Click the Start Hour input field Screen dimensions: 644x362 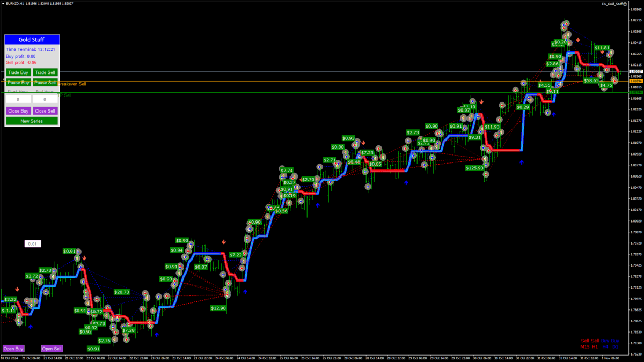coord(18,99)
